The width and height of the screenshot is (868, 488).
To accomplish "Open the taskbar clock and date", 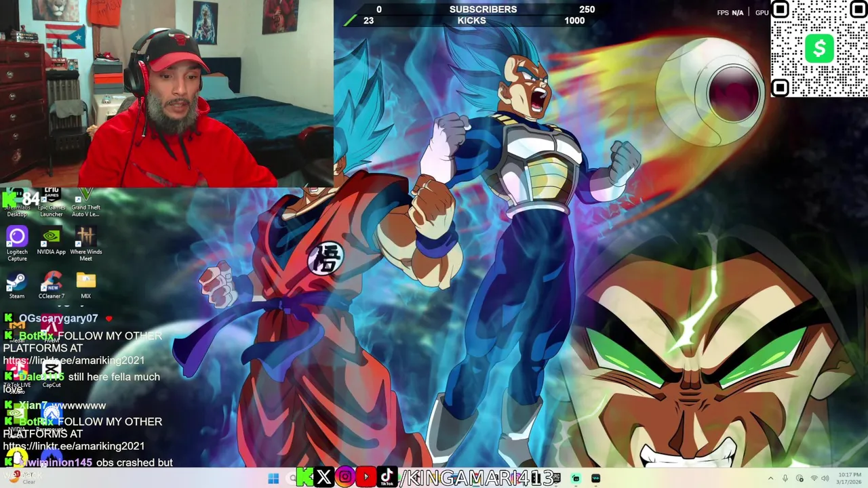I will [850, 479].
